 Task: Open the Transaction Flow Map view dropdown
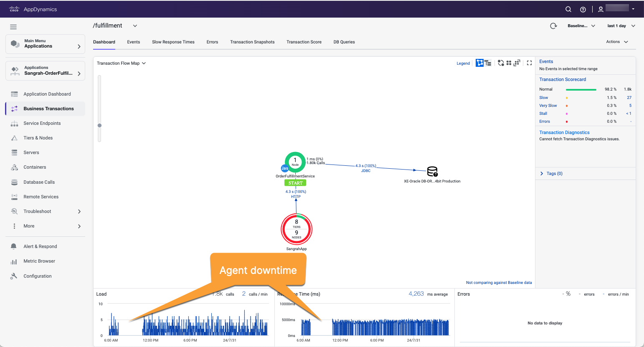pyautogui.click(x=122, y=63)
